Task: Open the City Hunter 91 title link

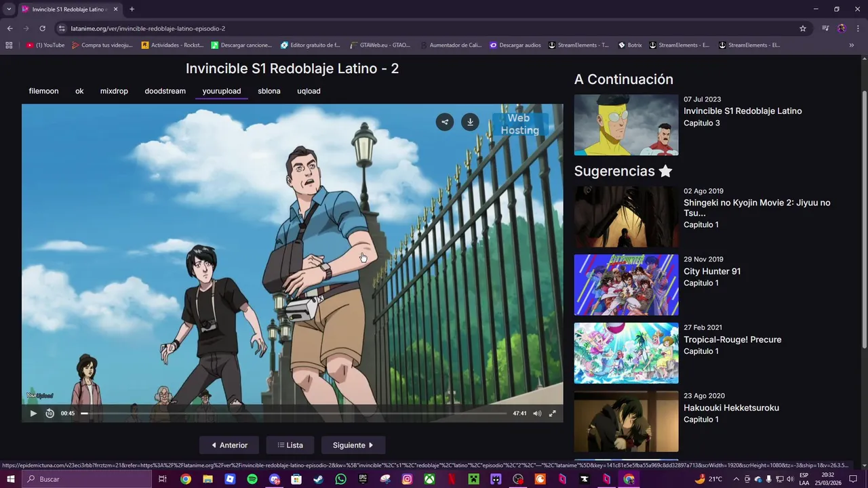Action: click(x=712, y=271)
